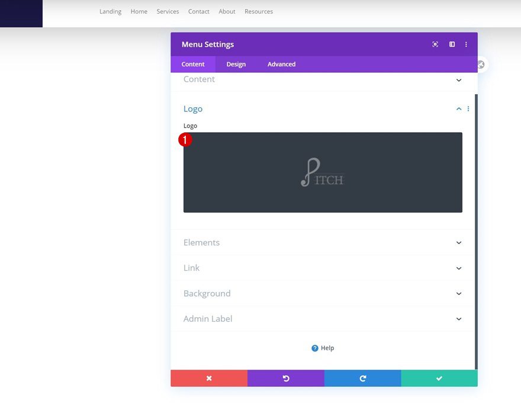Select Resources in the top navigation
Viewport: 521px width, 420px height.
[x=259, y=11]
